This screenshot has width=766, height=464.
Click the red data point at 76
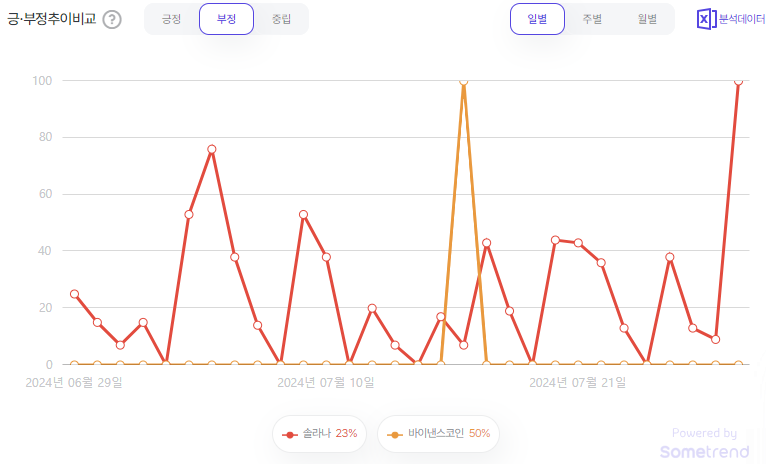[212, 149]
